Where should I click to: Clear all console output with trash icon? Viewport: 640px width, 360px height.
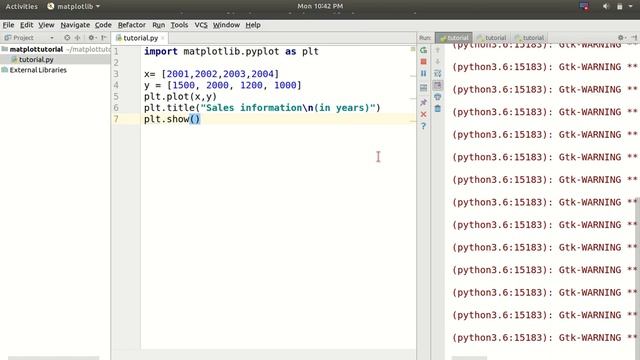coord(438,109)
